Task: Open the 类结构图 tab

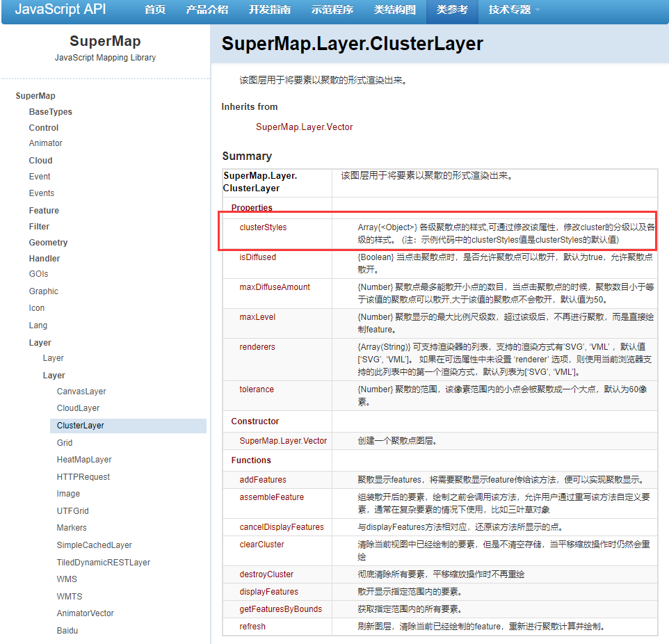Action: (x=395, y=10)
